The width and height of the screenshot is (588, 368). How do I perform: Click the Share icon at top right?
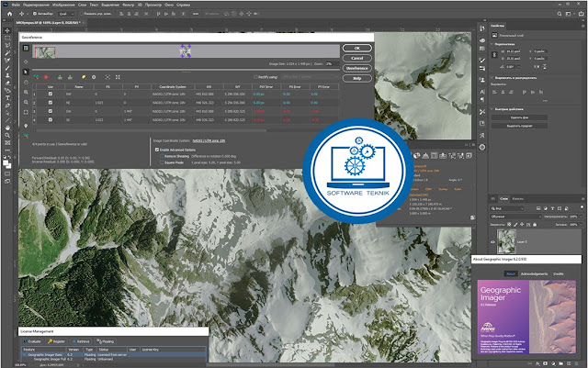click(581, 14)
